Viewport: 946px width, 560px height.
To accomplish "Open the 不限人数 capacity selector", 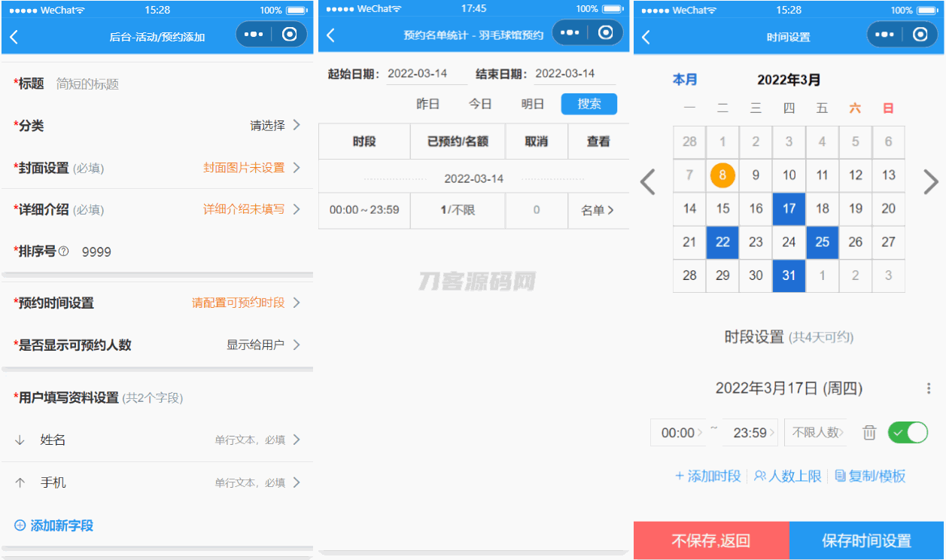I will tap(816, 433).
